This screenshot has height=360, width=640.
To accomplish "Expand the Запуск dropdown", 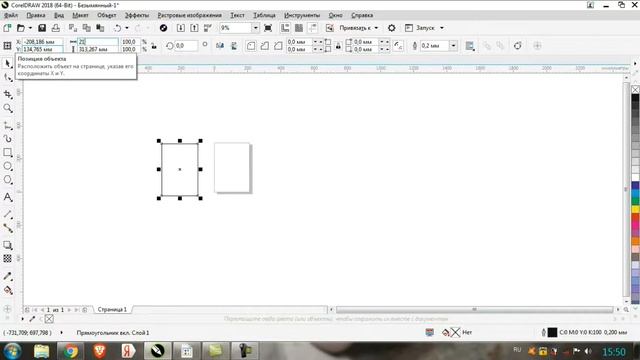I will tap(442, 28).
